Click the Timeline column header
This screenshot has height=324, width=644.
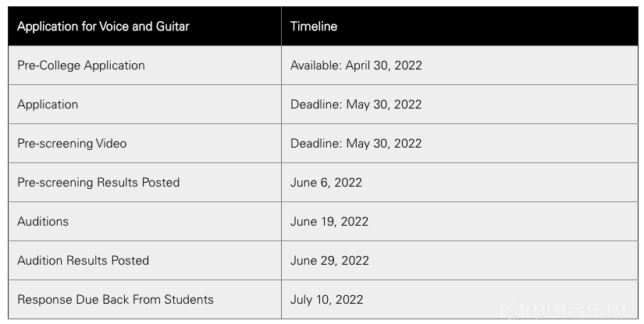click(314, 27)
